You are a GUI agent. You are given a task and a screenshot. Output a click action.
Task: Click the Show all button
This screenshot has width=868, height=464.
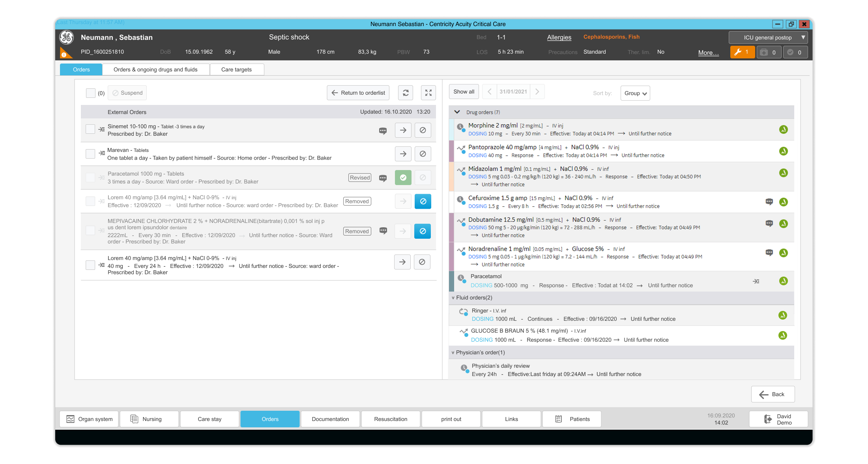[x=464, y=92]
